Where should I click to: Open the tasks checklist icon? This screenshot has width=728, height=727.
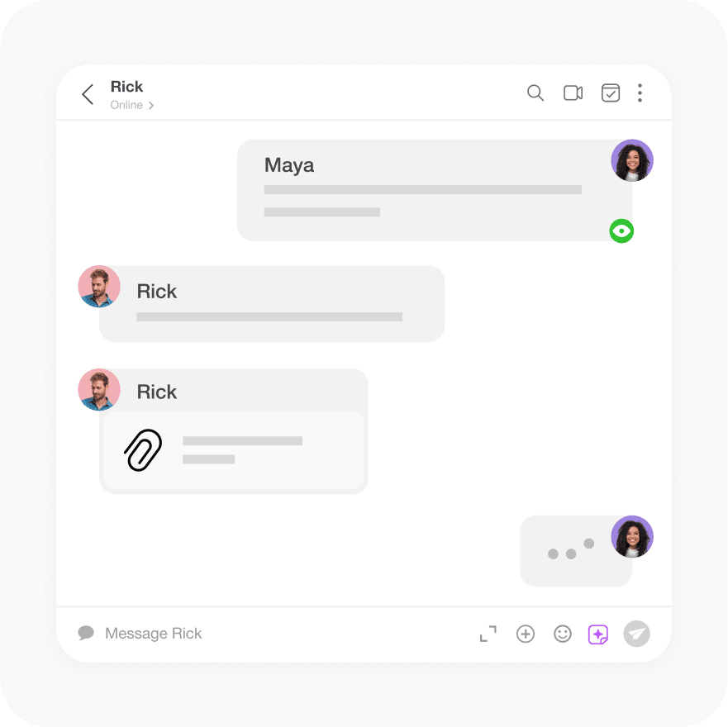click(611, 93)
